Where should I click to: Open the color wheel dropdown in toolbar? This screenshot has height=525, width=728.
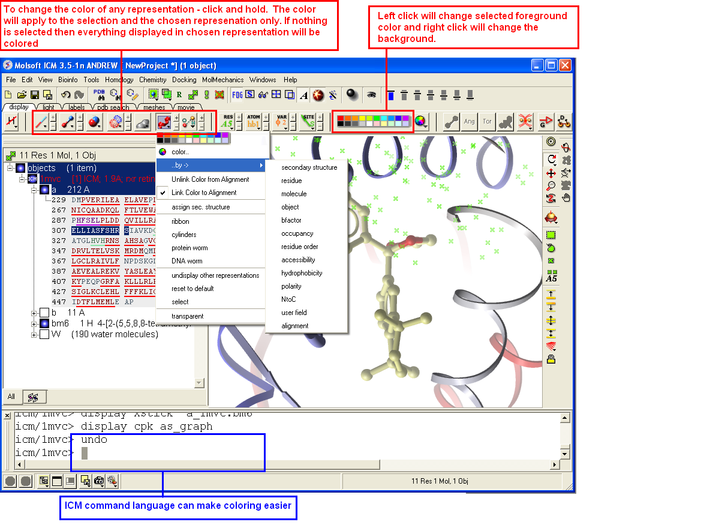click(421, 122)
